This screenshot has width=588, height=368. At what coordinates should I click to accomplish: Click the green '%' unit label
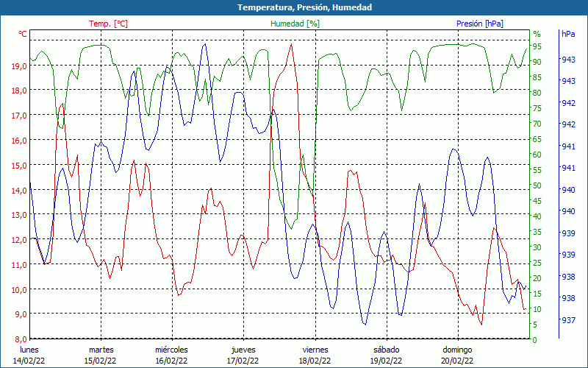[537, 34]
